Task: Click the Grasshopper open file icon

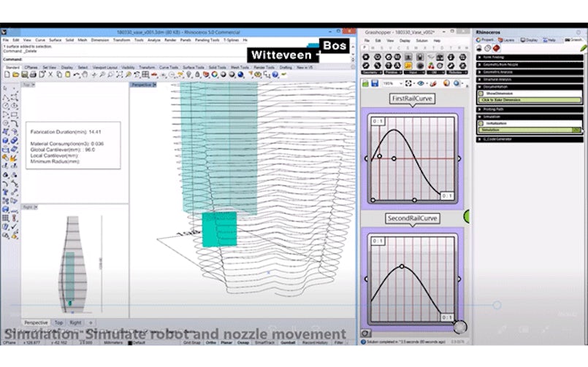Action: pos(364,83)
